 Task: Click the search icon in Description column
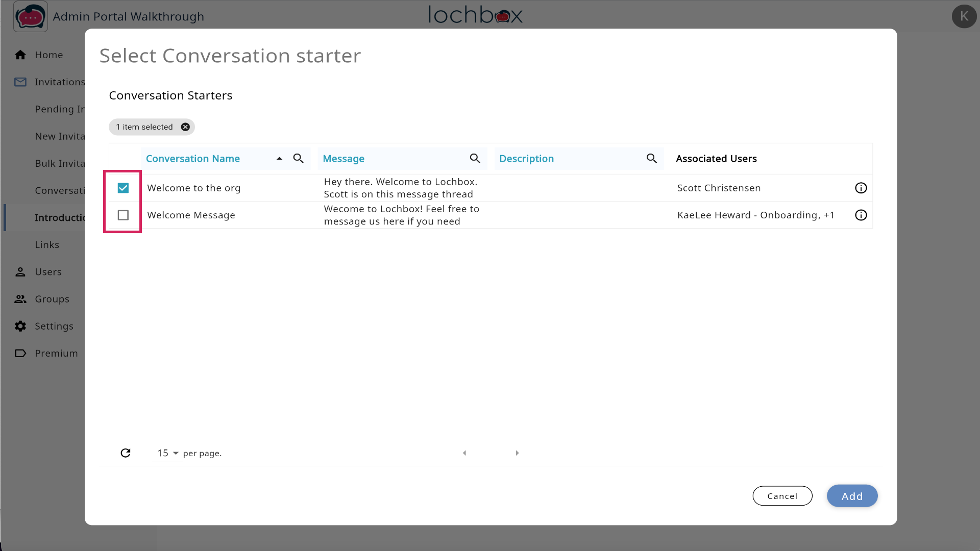pos(652,159)
